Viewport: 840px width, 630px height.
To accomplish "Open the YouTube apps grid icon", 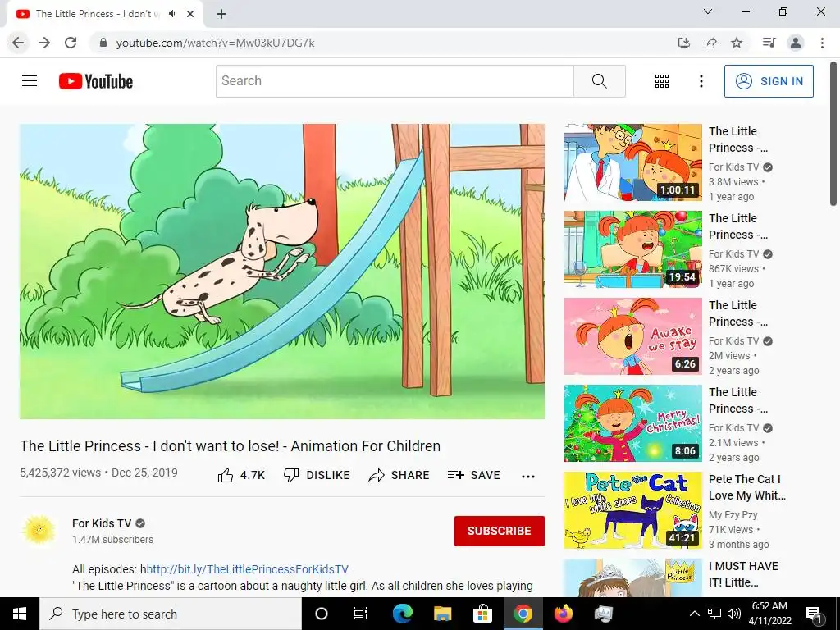I will [x=662, y=81].
